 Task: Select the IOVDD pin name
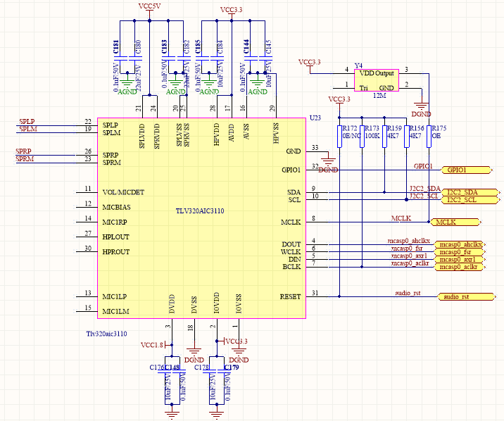216,303
